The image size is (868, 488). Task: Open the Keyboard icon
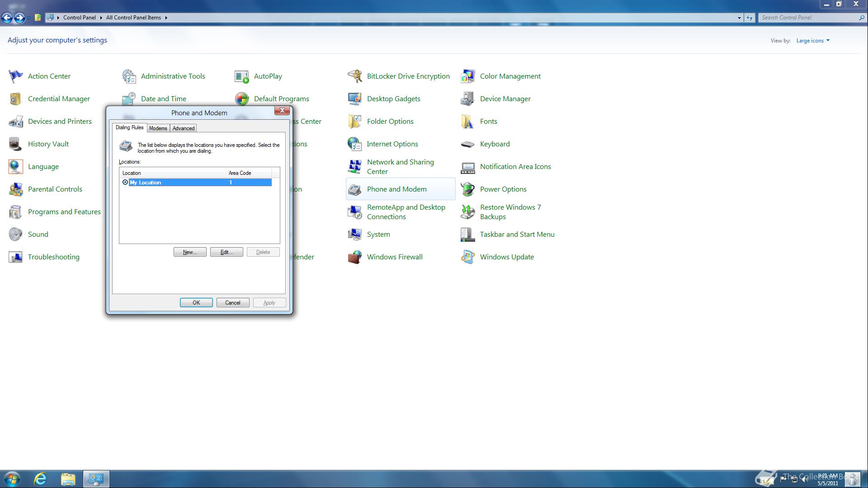(468, 144)
